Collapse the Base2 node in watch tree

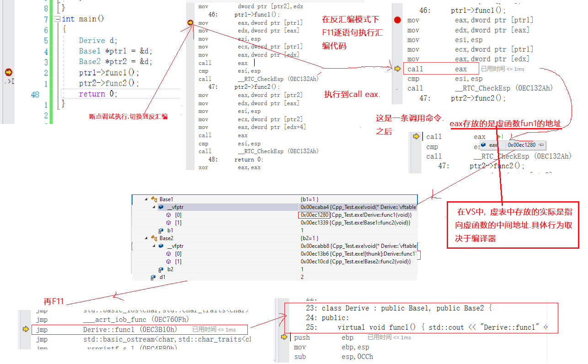[146, 238]
